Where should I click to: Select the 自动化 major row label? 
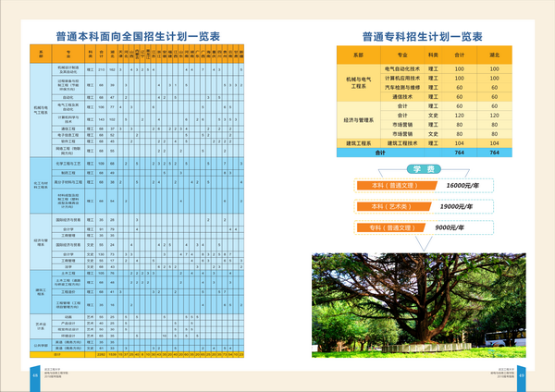pyautogui.click(x=68, y=97)
